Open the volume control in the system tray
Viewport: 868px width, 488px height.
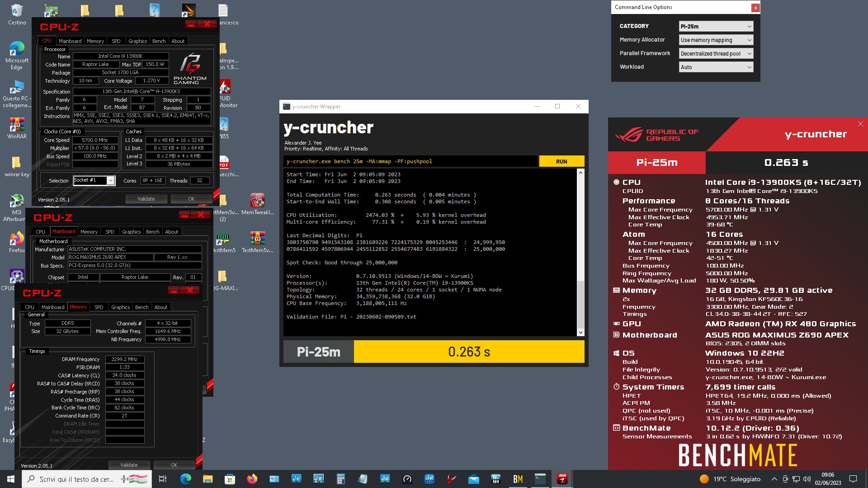point(807,479)
